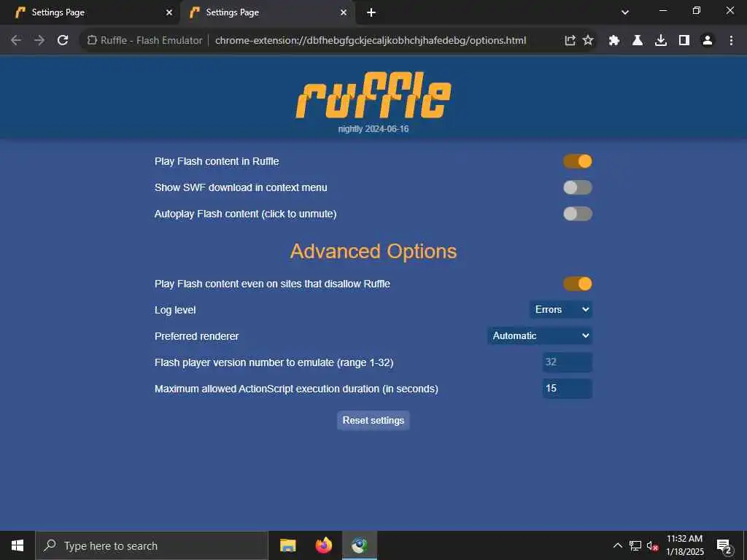This screenshot has height=560, width=747.
Task: Click the Ruffle logo in the header
Action: 373,96
